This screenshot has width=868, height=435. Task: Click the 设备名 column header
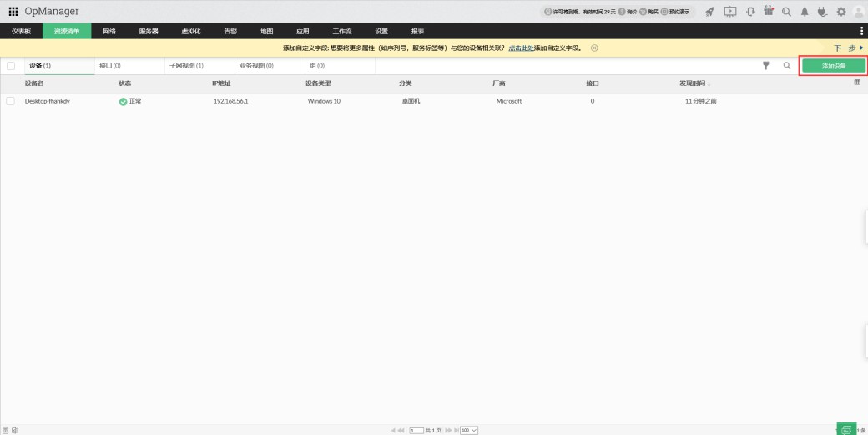pos(34,83)
